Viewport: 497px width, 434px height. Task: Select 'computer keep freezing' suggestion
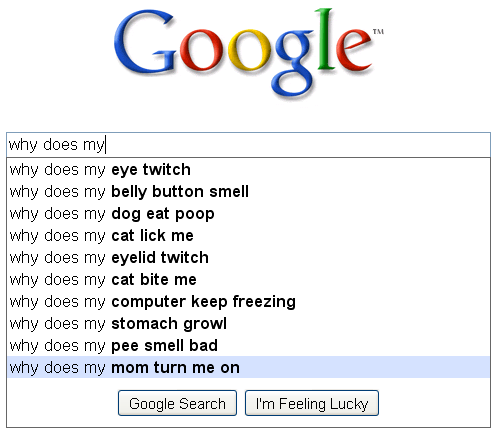[x=248, y=302]
